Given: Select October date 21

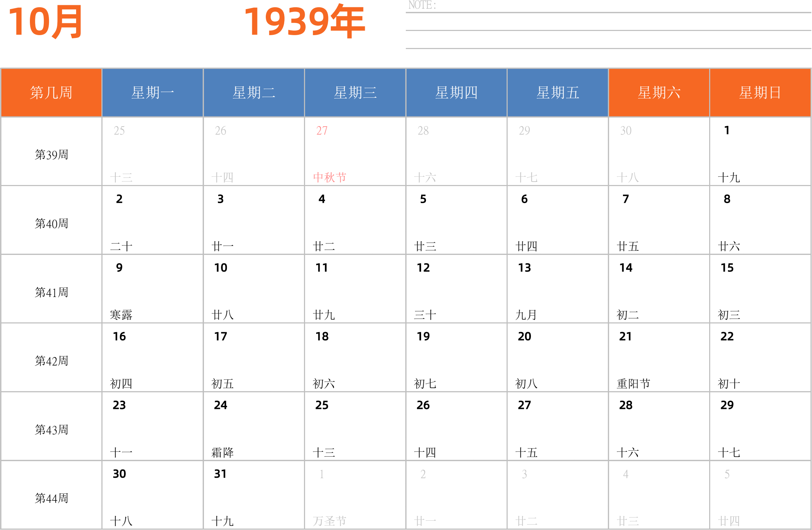Looking at the screenshot, I should pyautogui.click(x=625, y=336).
